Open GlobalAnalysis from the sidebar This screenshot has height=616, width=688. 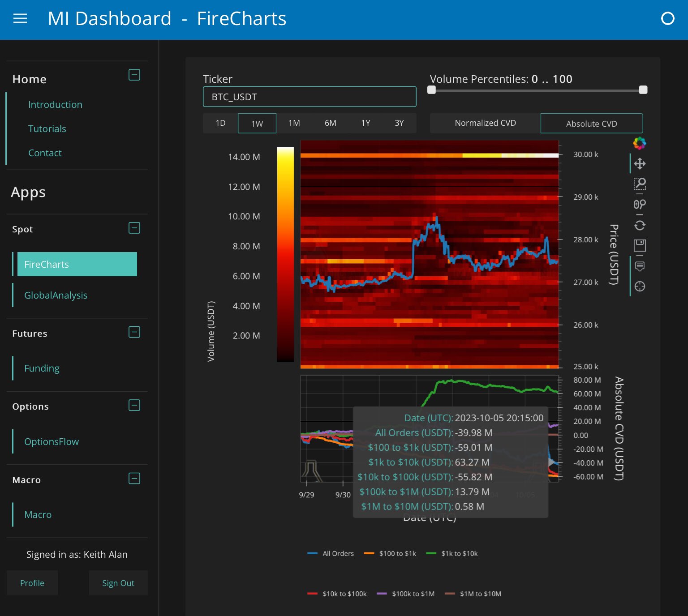click(56, 295)
